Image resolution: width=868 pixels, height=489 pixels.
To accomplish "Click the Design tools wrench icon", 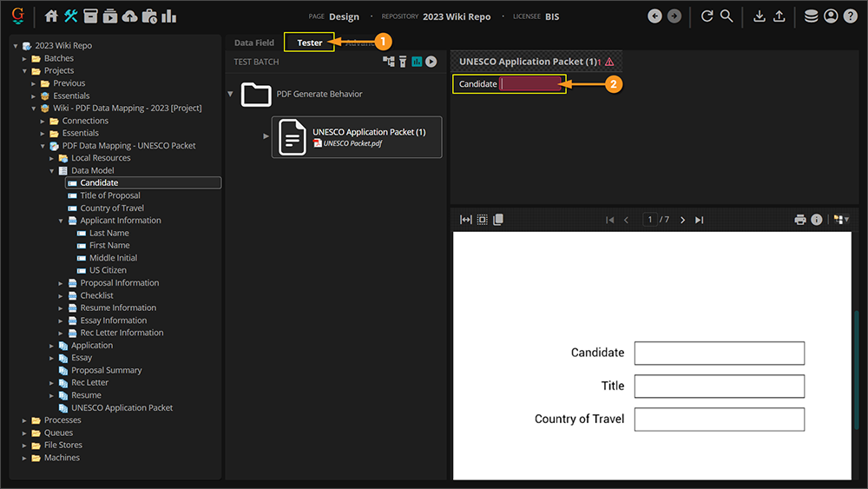I will [x=71, y=16].
